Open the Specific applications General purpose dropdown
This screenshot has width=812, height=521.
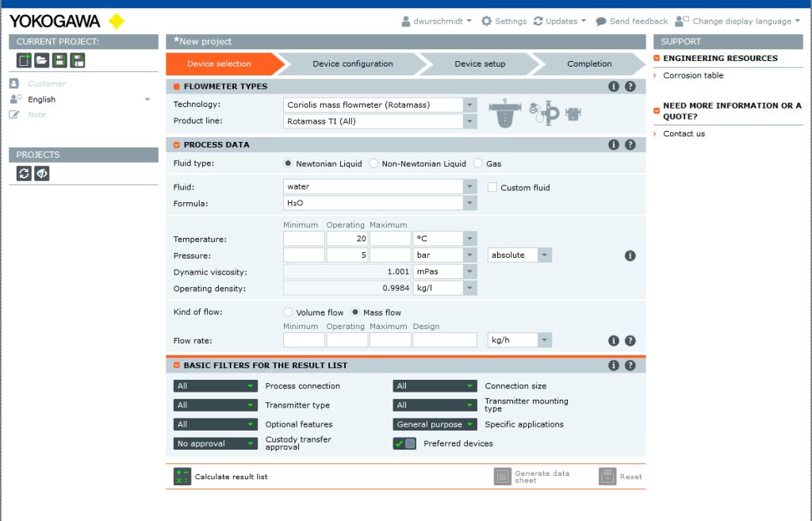tap(435, 424)
